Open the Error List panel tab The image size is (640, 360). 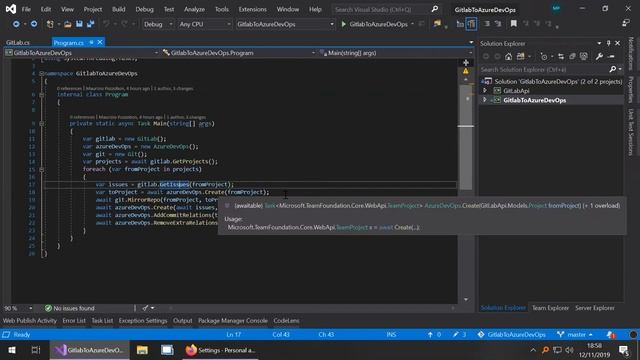coord(74,320)
